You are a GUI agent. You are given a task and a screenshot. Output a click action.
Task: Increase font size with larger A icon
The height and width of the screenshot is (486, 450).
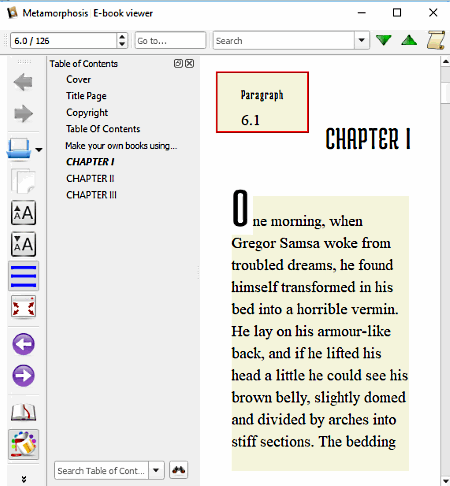(23, 213)
